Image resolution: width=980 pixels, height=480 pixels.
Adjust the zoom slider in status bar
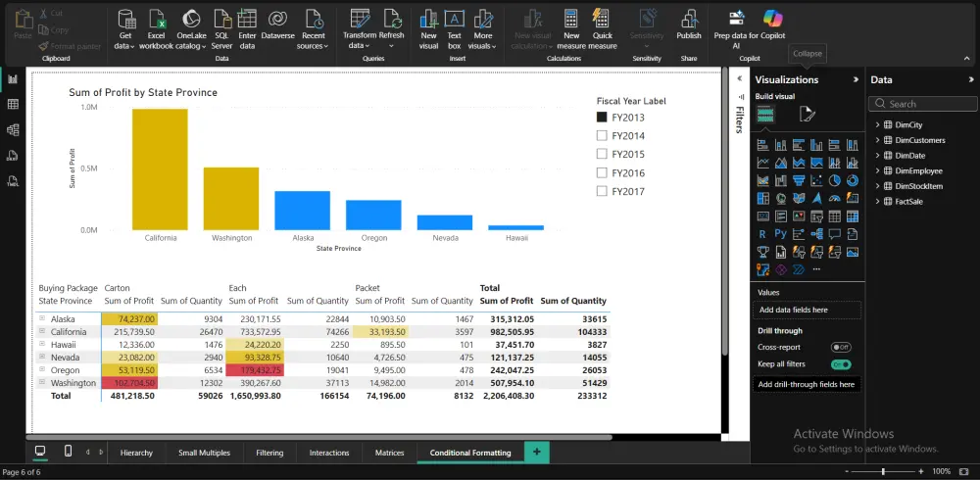883,471
